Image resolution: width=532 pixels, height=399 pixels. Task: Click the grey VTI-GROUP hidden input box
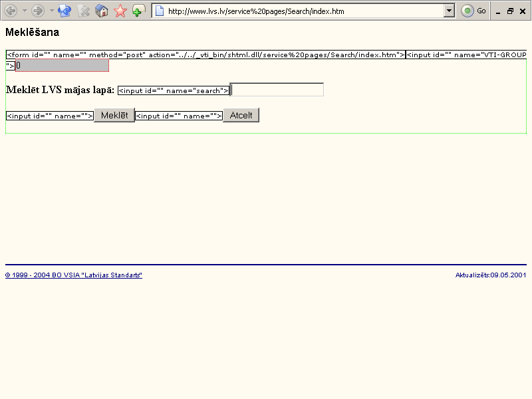[x=62, y=65]
